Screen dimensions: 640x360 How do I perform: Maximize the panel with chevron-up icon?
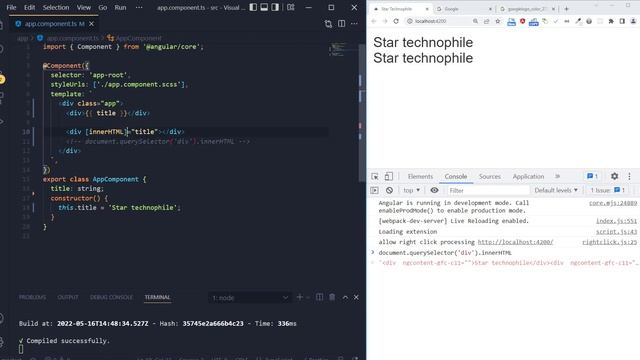click(x=345, y=297)
